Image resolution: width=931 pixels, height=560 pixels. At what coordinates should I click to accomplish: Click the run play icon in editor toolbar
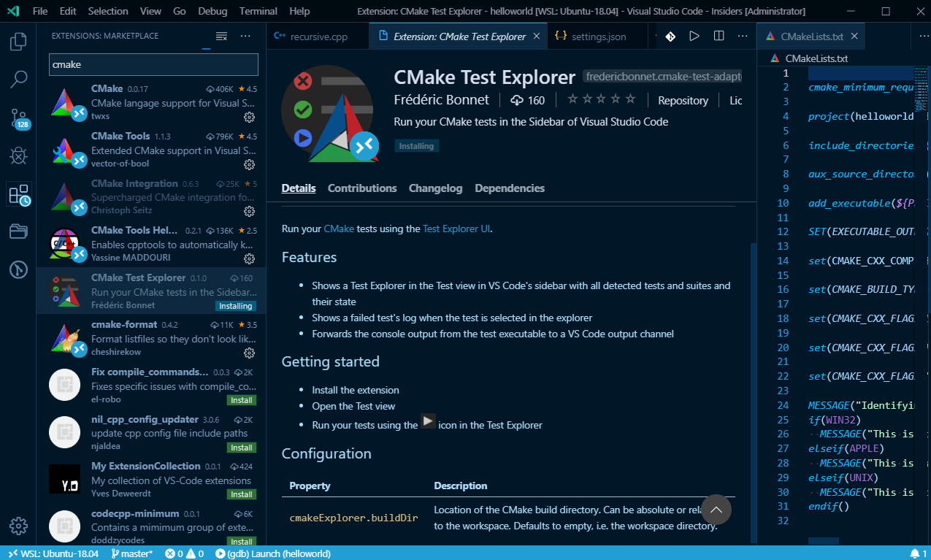click(694, 36)
